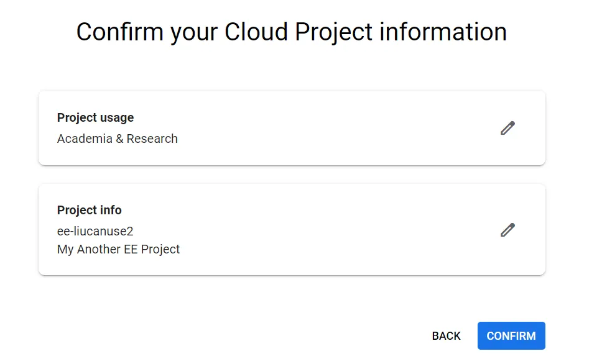Click the word 'Project' in the page title

coord(333,32)
